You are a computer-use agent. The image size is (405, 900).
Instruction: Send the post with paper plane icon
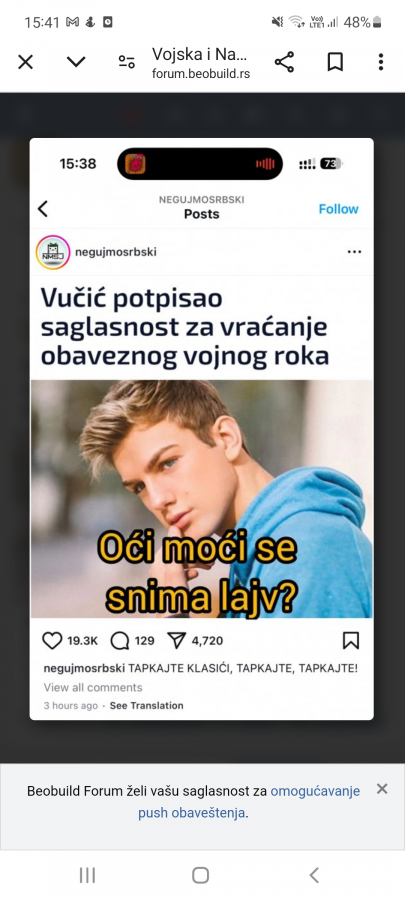tap(177, 641)
